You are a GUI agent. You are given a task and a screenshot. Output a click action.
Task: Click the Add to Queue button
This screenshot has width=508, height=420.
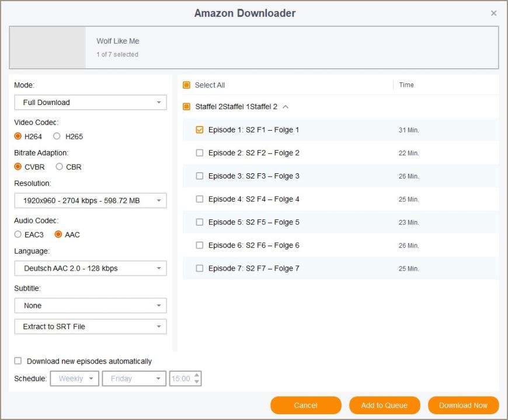pyautogui.click(x=385, y=405)
